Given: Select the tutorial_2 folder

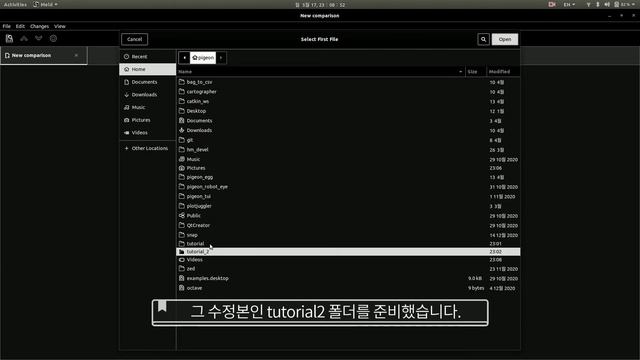Looking at the screenshot, I should point(349,252).
